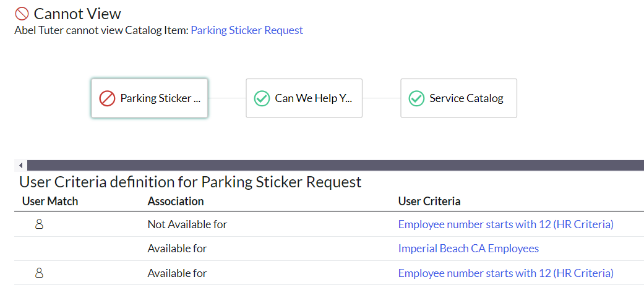Open the Imperial Beach CA Employees link

(x=468, y=249)
